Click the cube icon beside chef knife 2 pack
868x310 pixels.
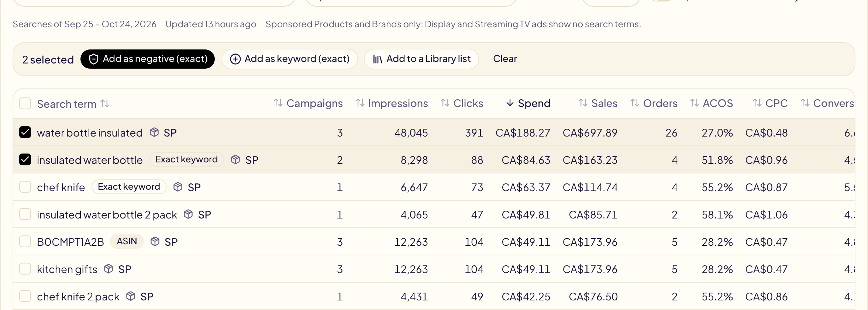coord(131,296)
